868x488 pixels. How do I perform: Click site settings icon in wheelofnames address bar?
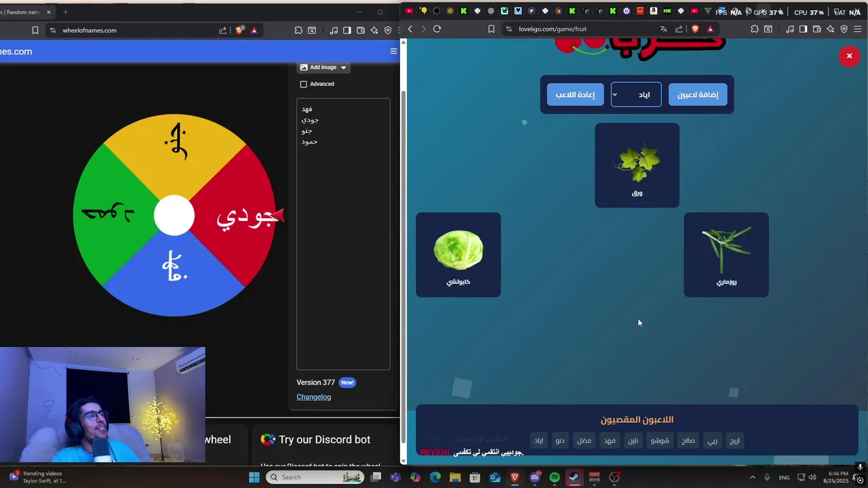pos(53,30)
